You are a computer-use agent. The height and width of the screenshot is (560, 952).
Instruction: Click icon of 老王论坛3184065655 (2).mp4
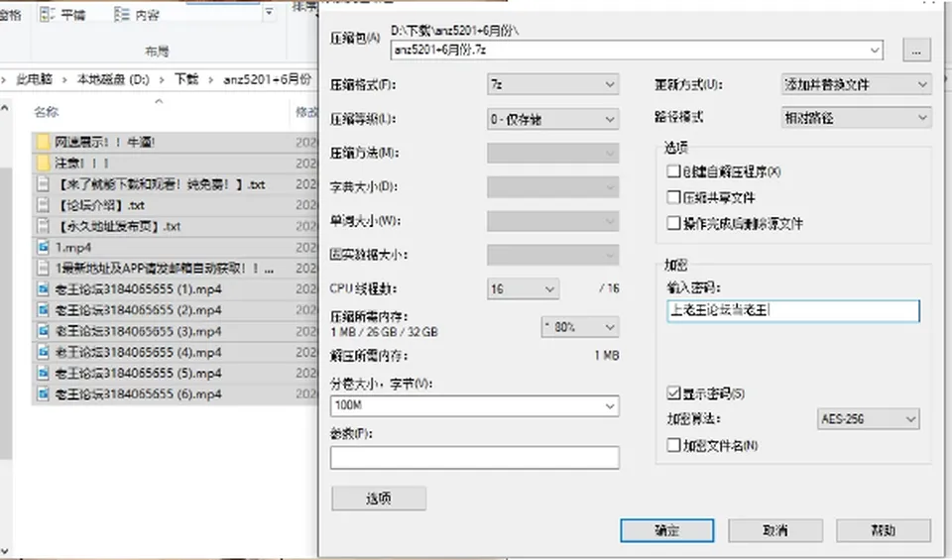43,310
